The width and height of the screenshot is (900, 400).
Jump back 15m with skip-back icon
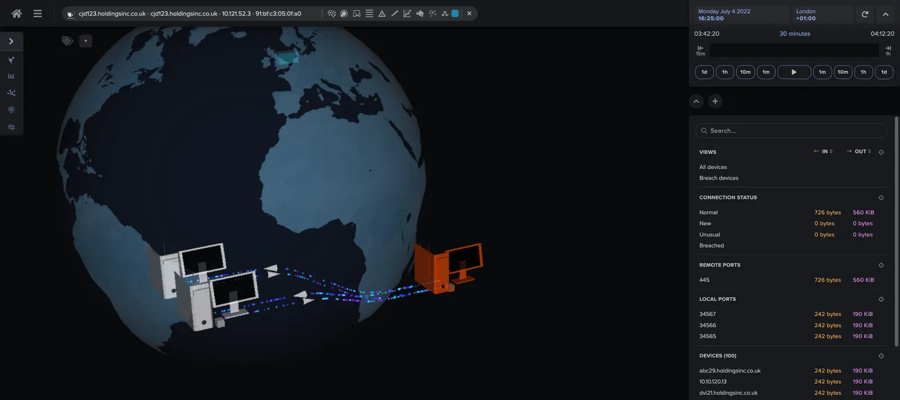pos(700,50)
